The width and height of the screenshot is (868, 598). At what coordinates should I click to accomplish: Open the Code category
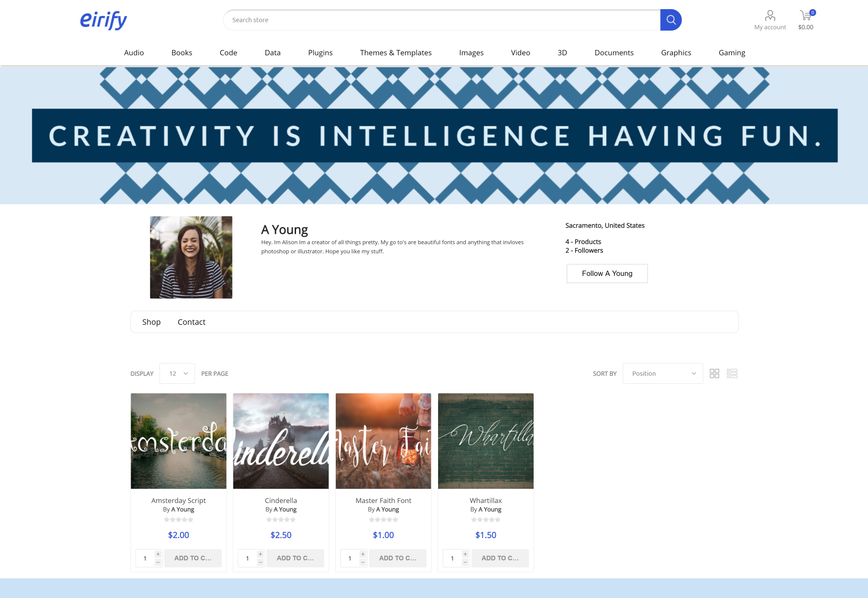click(228, 53)
